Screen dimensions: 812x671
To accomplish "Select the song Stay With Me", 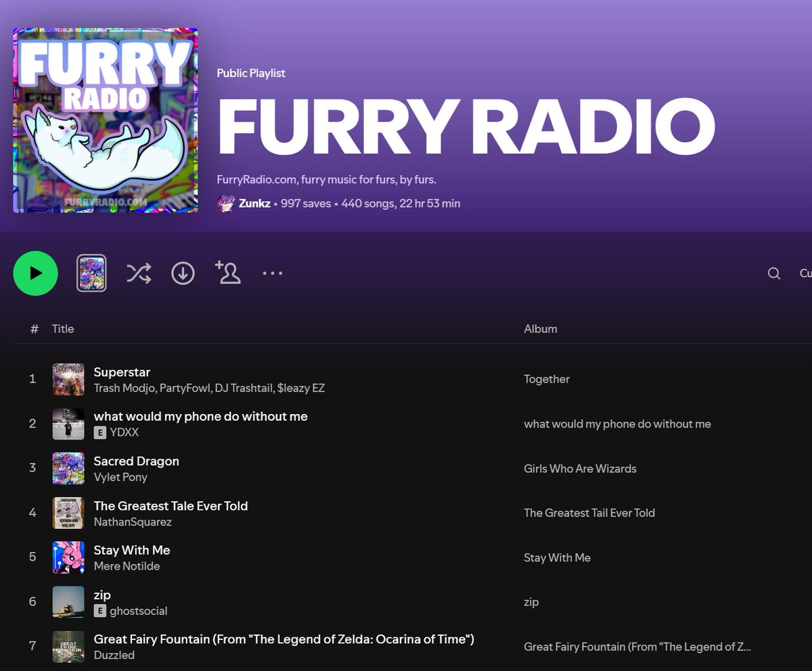I will (132, 550).
